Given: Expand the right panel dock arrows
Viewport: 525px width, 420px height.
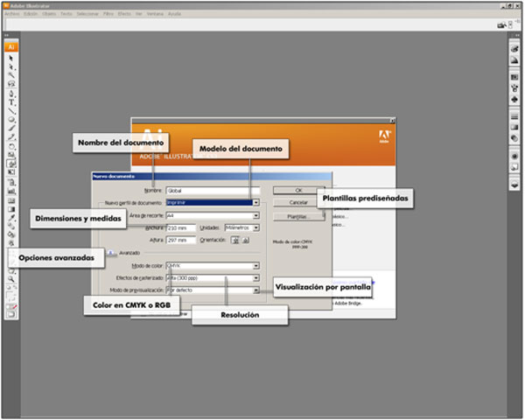Looking at the screenshot, I should [517, 35].
